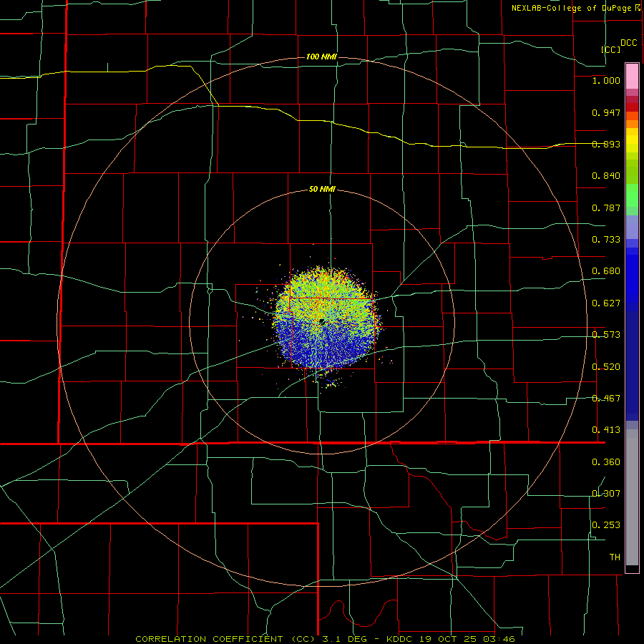Image resolution: width=644 pixels, height=644 pixels.
Task: Select the 0.893 scale value
Action: point(606,144)
